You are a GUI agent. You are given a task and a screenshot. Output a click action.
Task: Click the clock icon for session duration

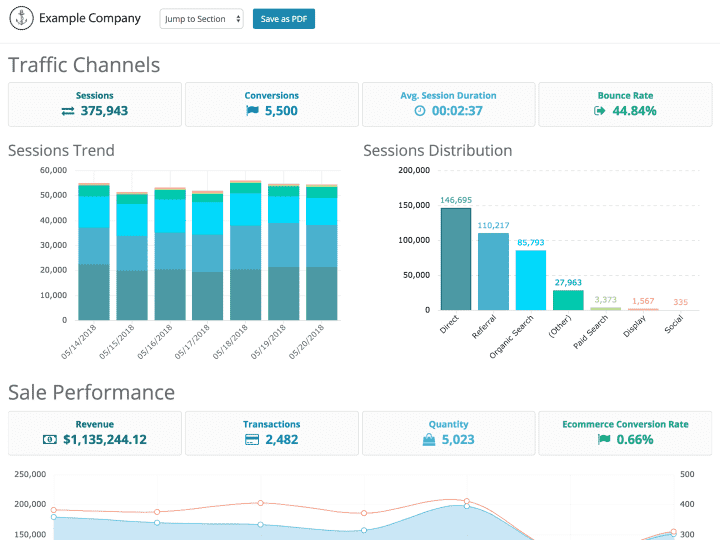[x=420, y=111]
